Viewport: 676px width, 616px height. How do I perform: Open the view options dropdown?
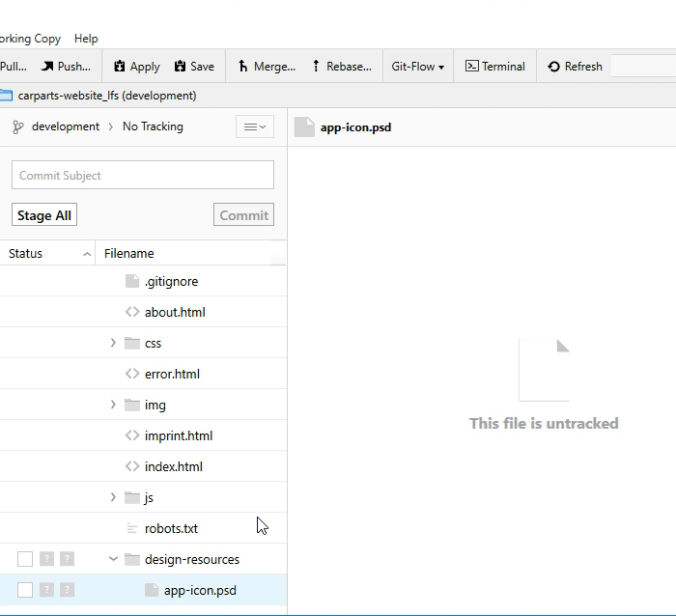click(x=255, y=126)
